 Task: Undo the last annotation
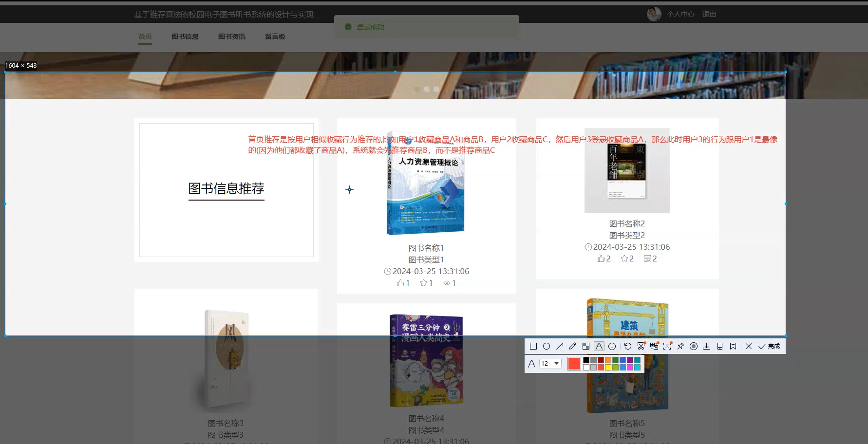pos(628,346)
